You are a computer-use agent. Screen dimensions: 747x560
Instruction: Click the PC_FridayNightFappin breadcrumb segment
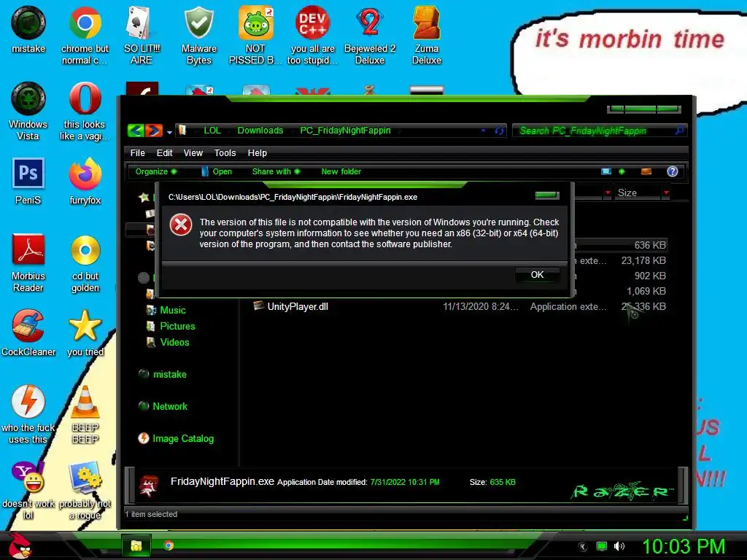(345, 131)
